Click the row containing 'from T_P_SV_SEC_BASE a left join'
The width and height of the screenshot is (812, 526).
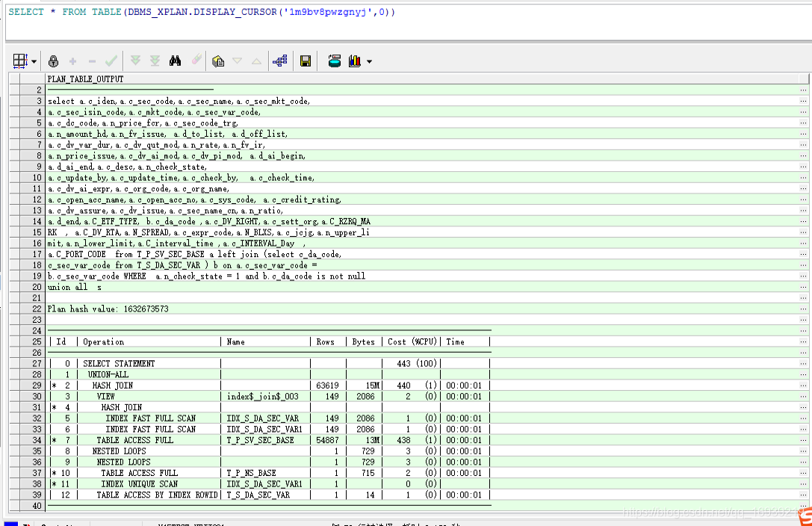[x=422, y=254]
